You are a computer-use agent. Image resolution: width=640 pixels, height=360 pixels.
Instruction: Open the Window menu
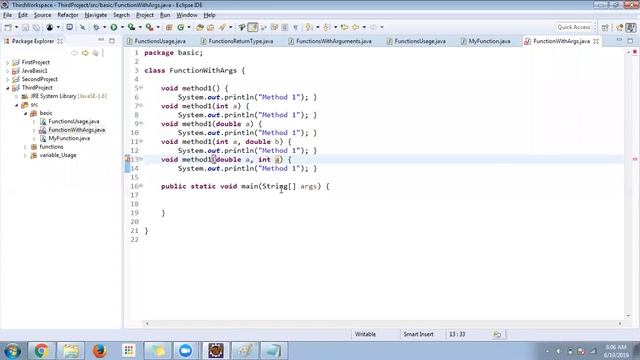[x=187, y=15]
